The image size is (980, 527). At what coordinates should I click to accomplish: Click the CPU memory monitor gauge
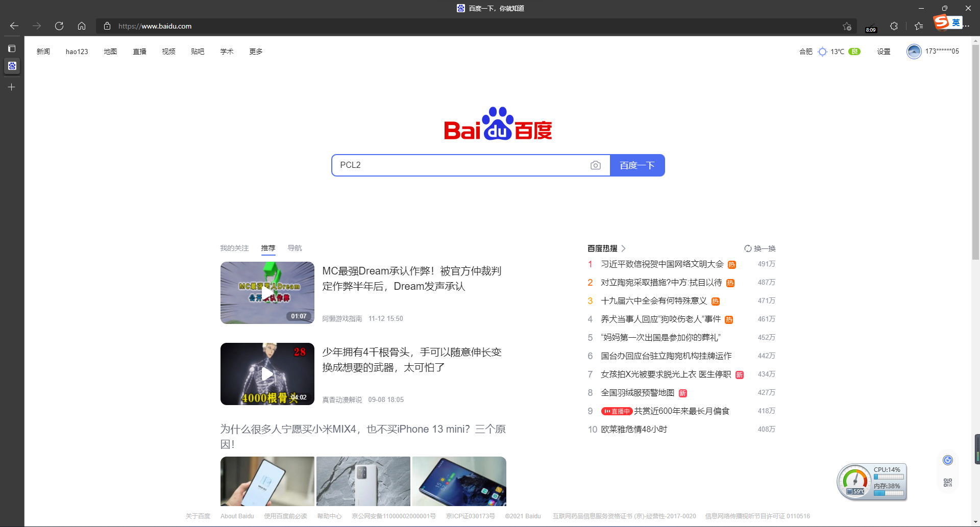point(872,482)
